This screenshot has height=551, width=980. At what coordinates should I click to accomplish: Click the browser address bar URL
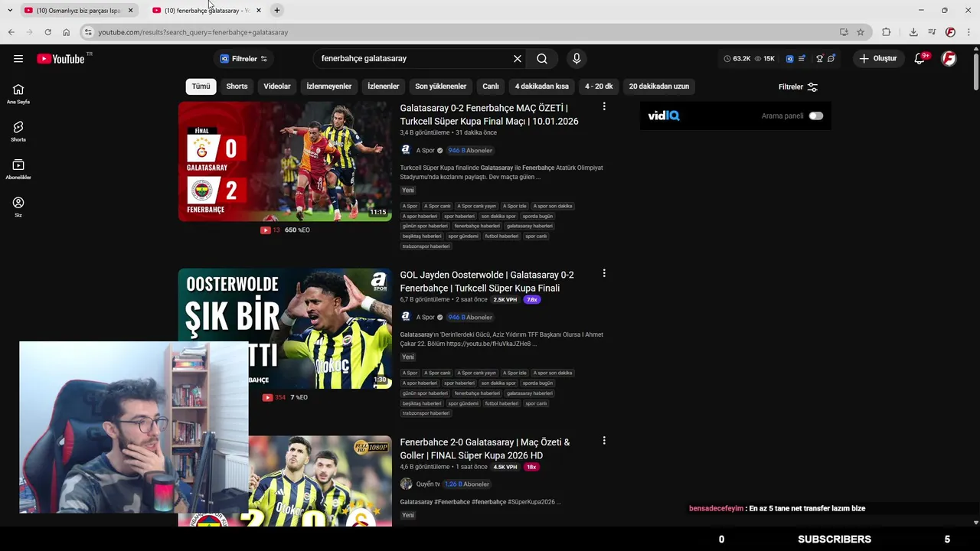coord(193,32)
